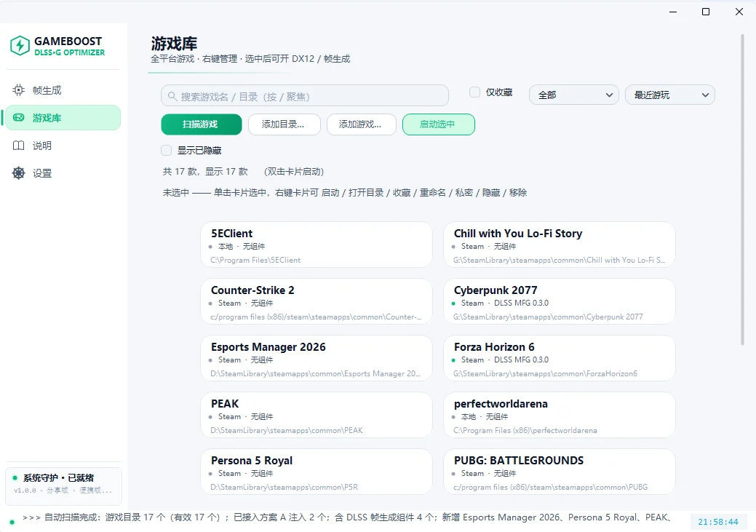Image resolution: width=756 pixels, height=532 pixels.
Task: Select the Esports Manager 2026 card
Action: pyautogui.click(x=317, y=358)
